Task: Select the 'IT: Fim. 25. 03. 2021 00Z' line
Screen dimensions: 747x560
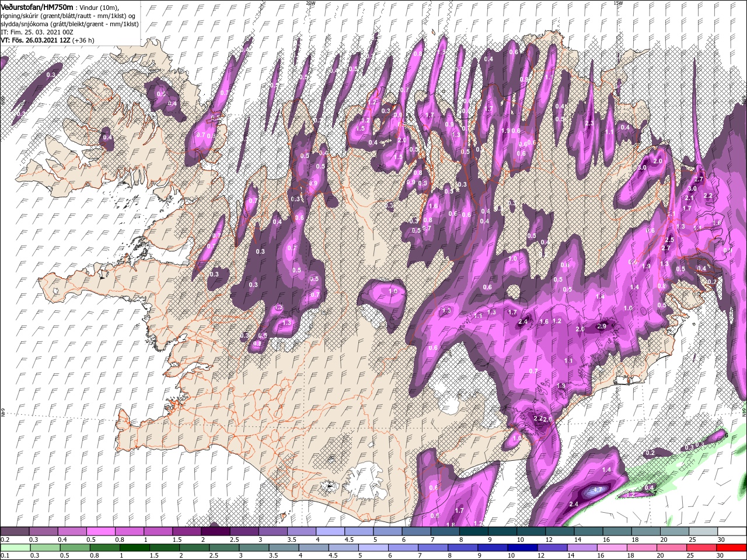Action: pos(37,32)
